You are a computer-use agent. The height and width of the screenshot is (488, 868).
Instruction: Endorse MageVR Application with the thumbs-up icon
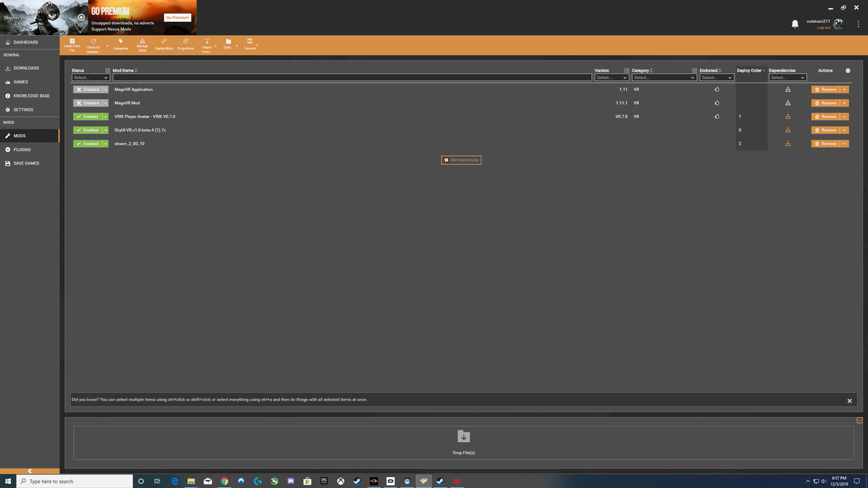(x=717, y=89)
